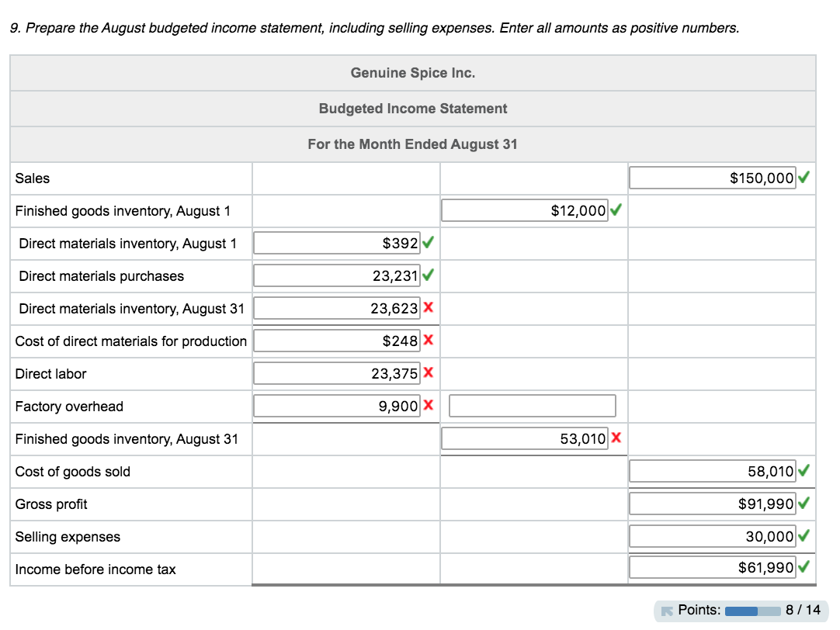840x630 pixels.
Task: Click the Income before income tax label
Action: 95,569
